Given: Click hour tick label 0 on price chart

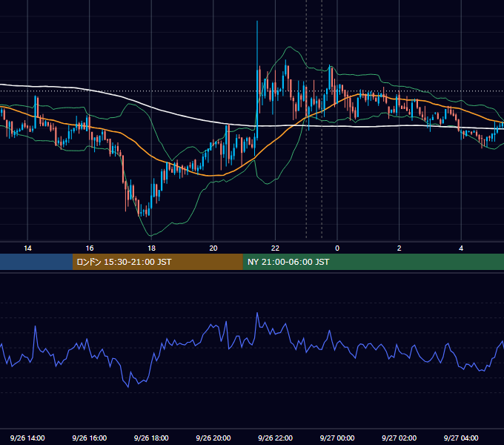Looking at the screenshot, I should pos(337,248).
